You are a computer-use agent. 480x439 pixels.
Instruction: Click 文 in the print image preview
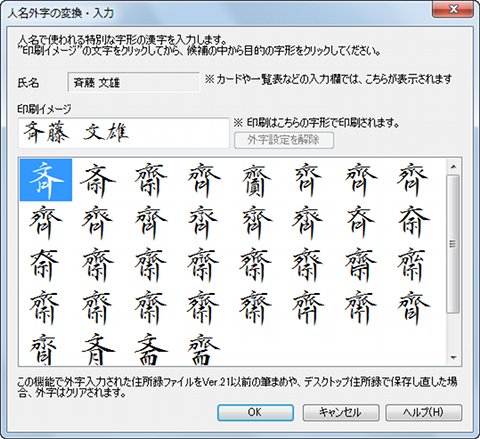click(93, 132)
